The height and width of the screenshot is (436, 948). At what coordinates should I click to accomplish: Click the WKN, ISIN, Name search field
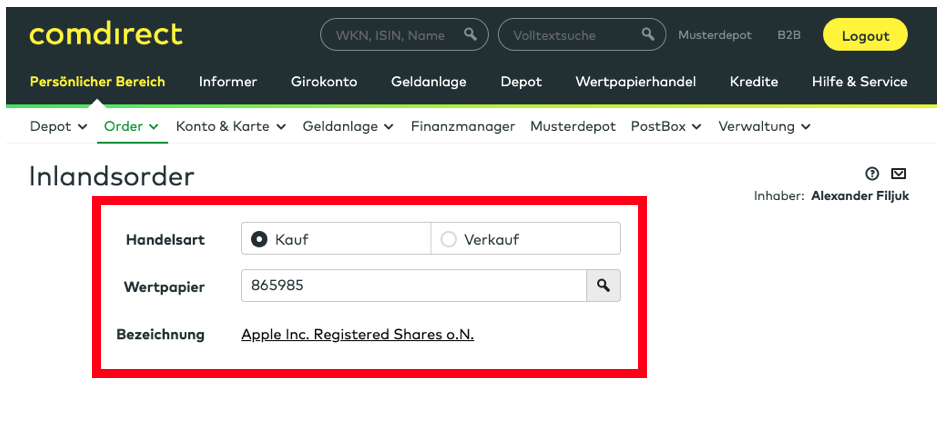404,34
